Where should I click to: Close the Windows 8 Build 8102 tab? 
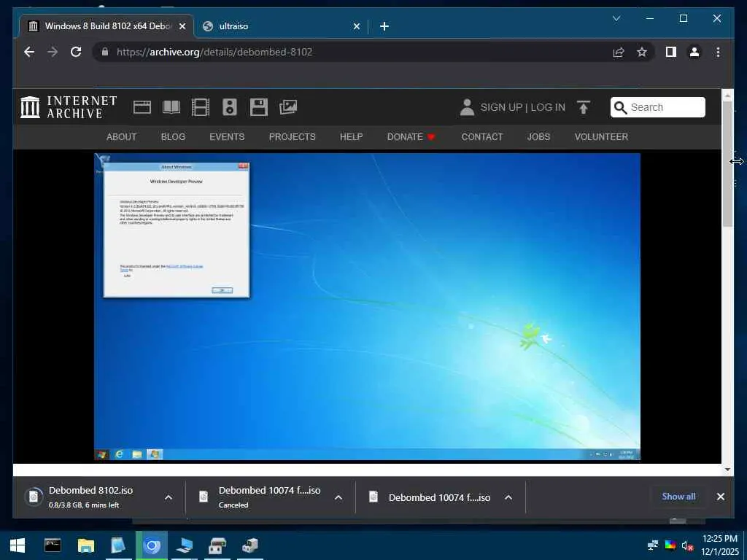tap(182, 26)
